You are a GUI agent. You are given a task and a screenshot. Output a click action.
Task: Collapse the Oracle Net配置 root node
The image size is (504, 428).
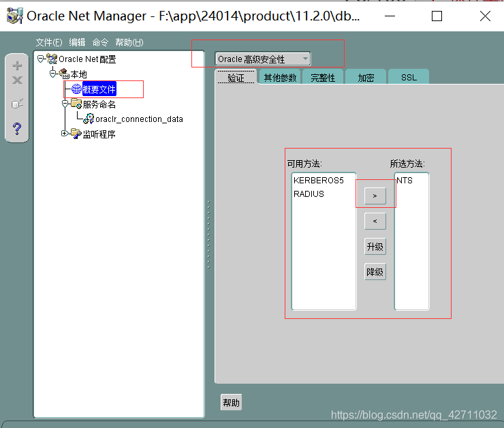tap(40, 59)
